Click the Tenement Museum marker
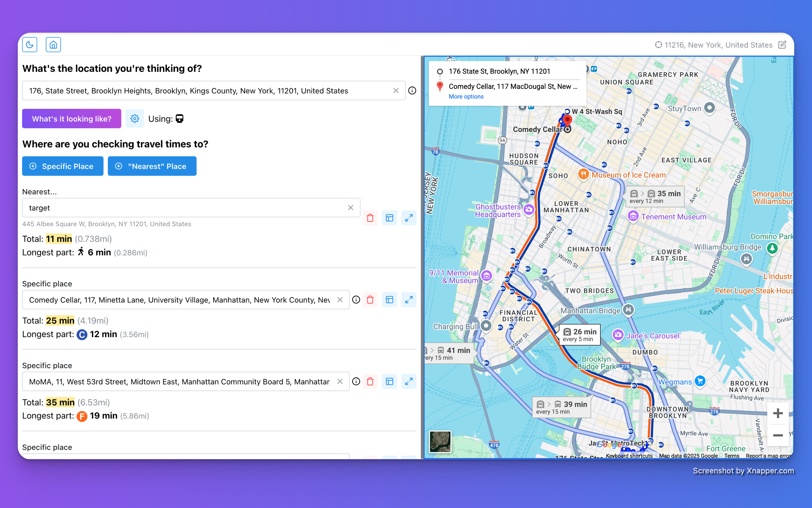The image size is (812, 508). [633, 216]
